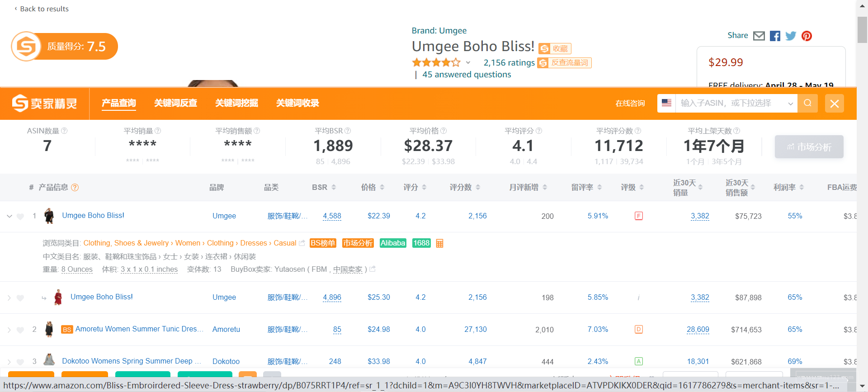Click the scrollbar up arrow
The width and height of the screenshot is (868, 392).
coord(862,5)
